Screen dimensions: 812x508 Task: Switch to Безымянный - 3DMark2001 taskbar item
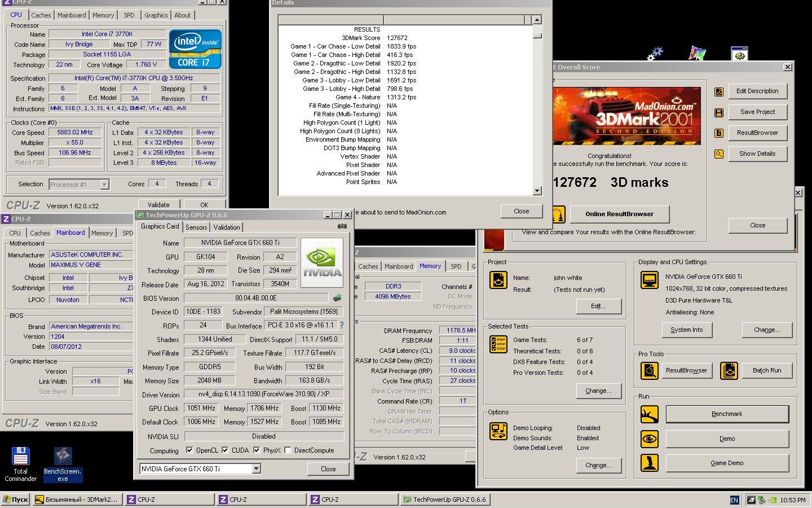(77, 500)
